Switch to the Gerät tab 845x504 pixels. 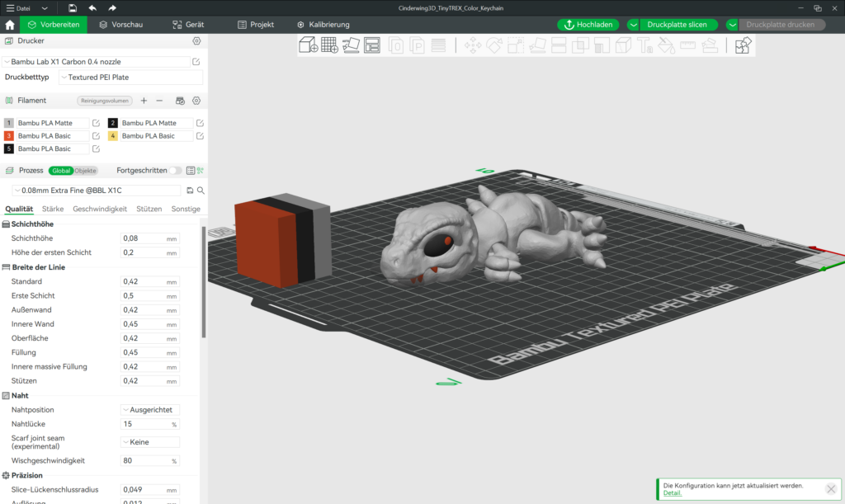point(188,25)
